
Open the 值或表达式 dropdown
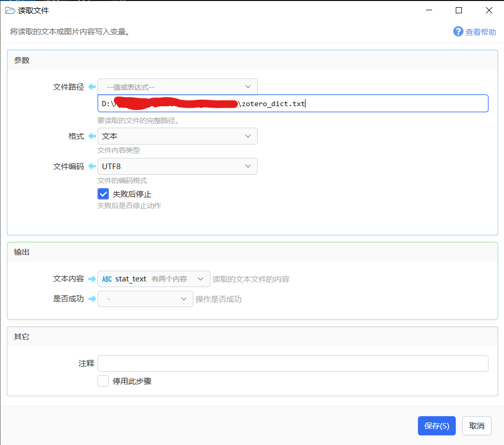(177, 87)
